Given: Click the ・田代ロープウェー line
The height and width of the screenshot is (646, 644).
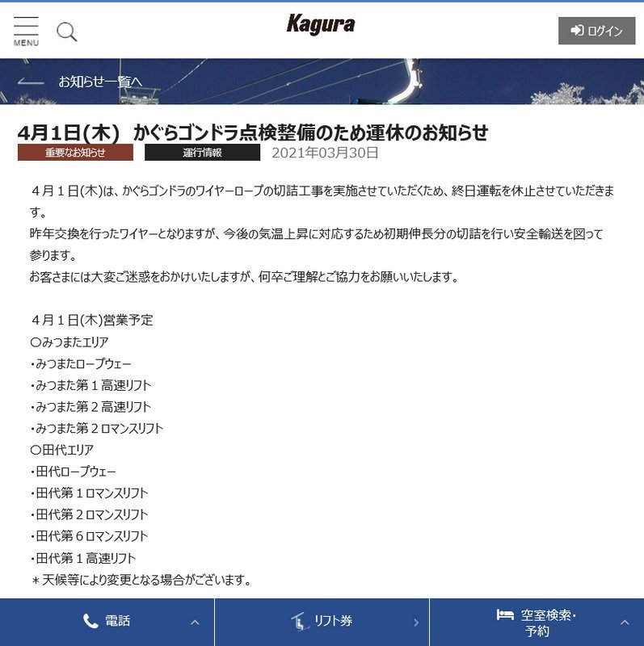Looking at the screenshot, I should pos(73,472).
